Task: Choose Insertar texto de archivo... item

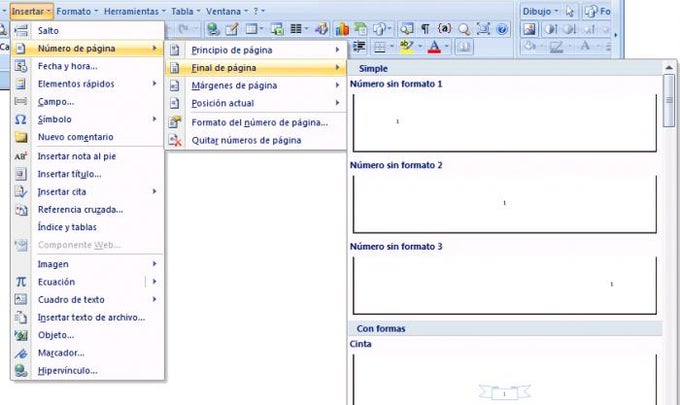Action: pyautogui.click(x=87, y=317)
